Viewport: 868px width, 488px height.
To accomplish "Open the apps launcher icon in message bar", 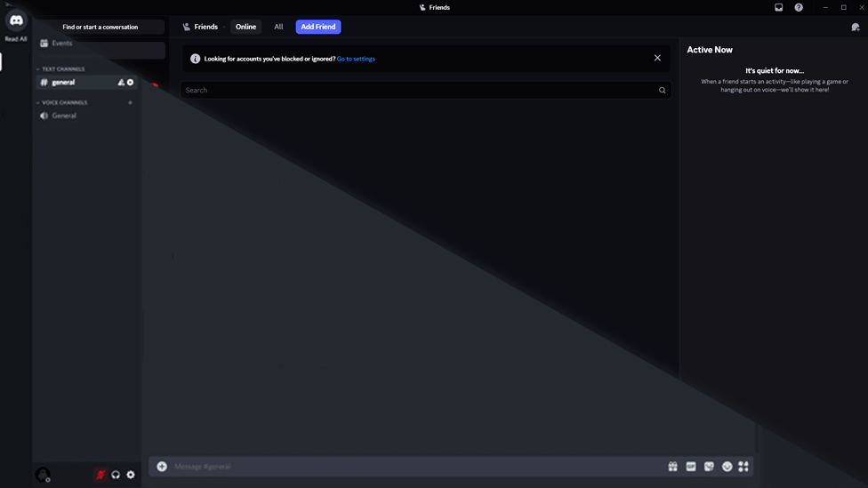I will click(x=743, y=467).
